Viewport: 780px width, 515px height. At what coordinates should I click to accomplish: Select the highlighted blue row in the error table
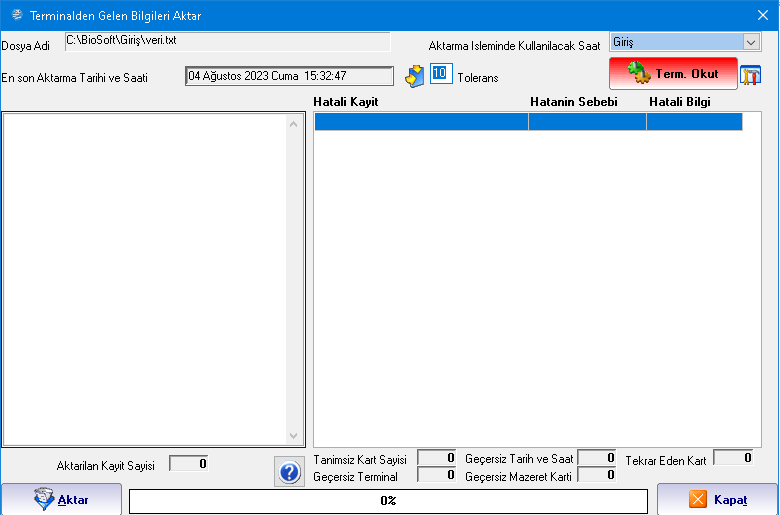[x=528, y=122]
